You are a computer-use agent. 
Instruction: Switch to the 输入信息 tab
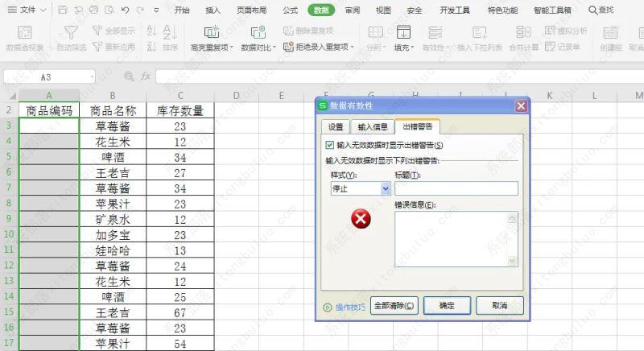[x=373, y=126]
